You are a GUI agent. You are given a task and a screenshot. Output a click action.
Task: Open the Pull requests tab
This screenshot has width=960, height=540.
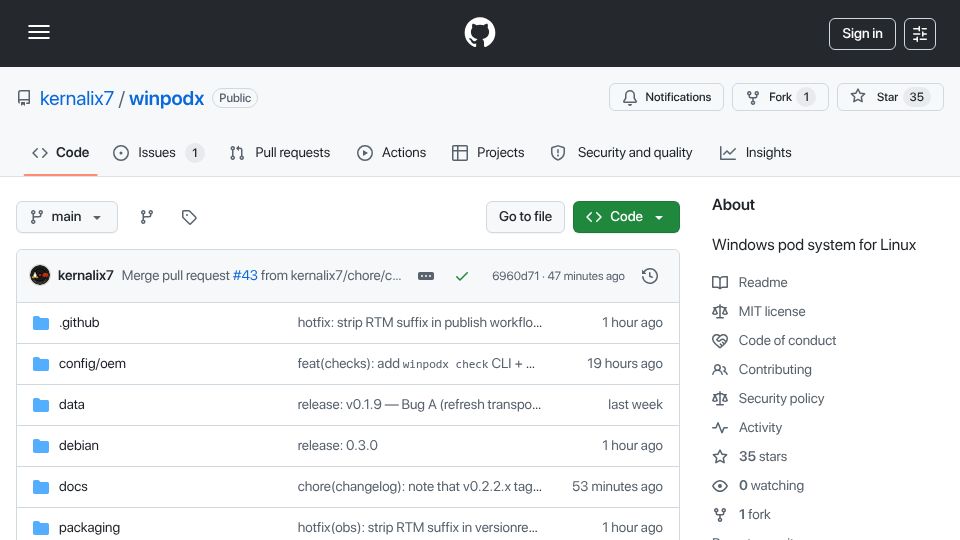click(280, 152)
